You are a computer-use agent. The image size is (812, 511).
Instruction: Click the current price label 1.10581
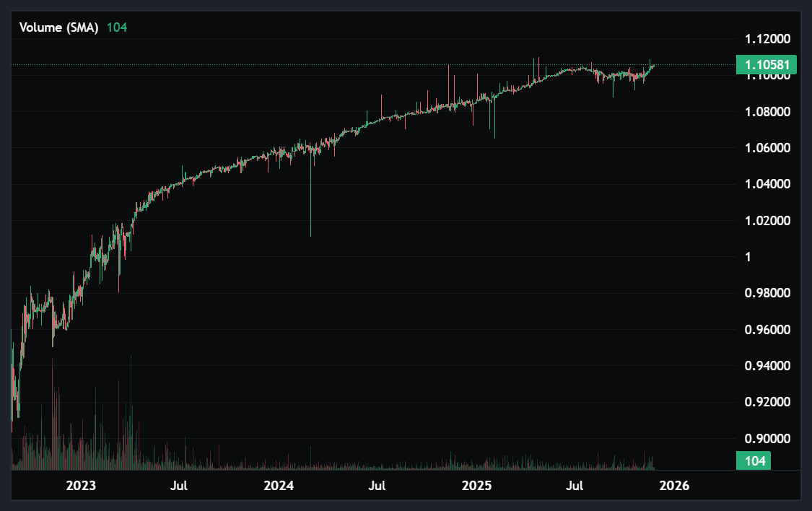tap(767, 65)
